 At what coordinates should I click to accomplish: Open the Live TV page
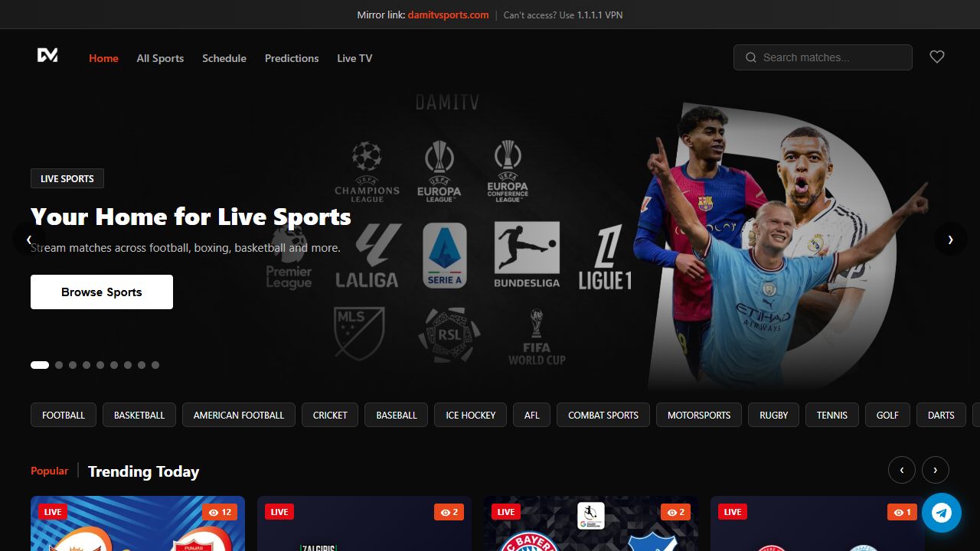[x=354, y=58]
